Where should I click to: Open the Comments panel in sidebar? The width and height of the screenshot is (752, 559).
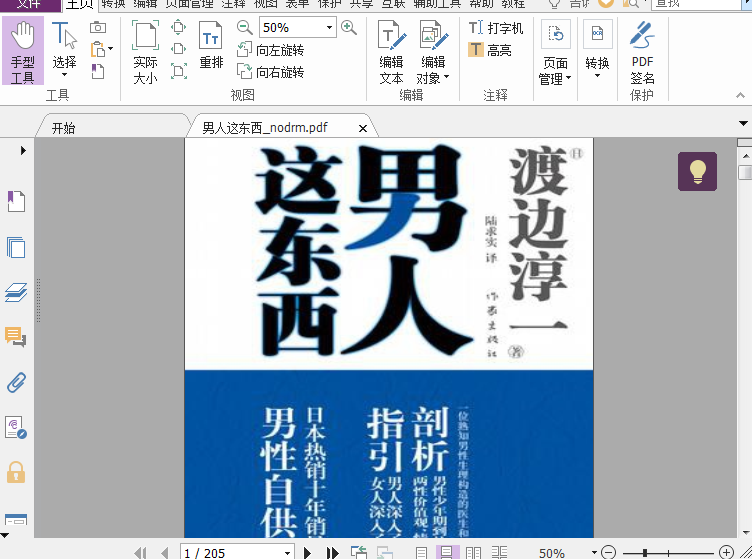[x=16, y=337]
